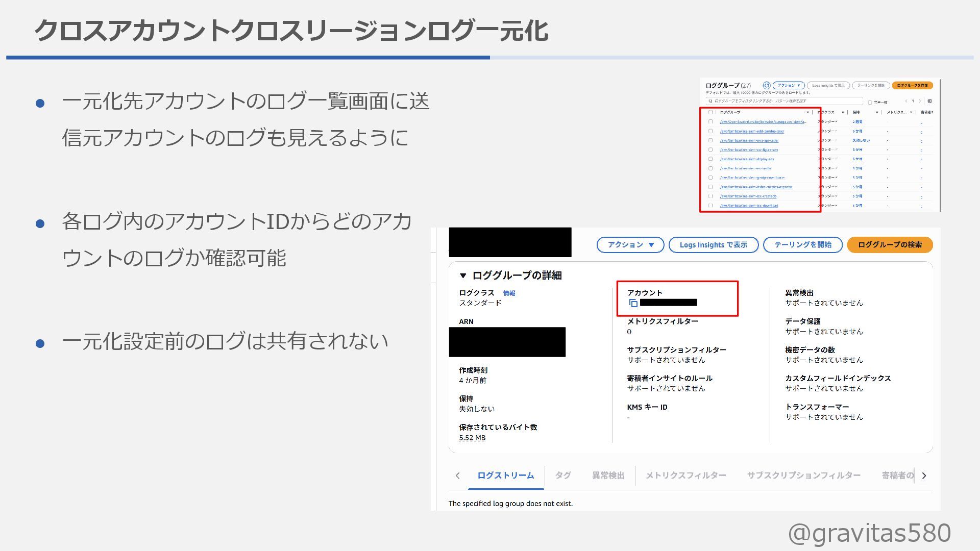
Task: Check the box for the sos-siem-add-pandas-layer row
Action: (x=710, y=131)
